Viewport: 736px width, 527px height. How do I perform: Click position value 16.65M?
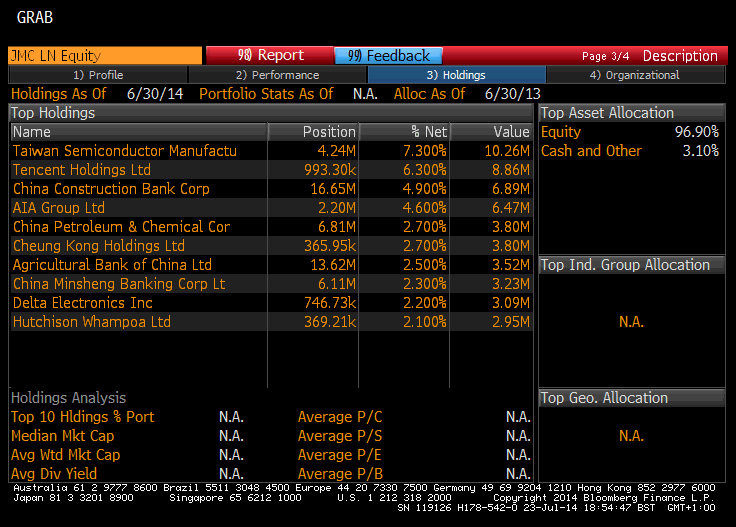(x=333, y=189)
